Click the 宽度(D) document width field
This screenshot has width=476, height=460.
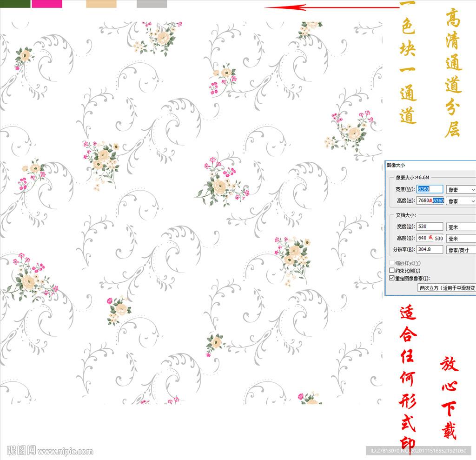tap(430, 227)
